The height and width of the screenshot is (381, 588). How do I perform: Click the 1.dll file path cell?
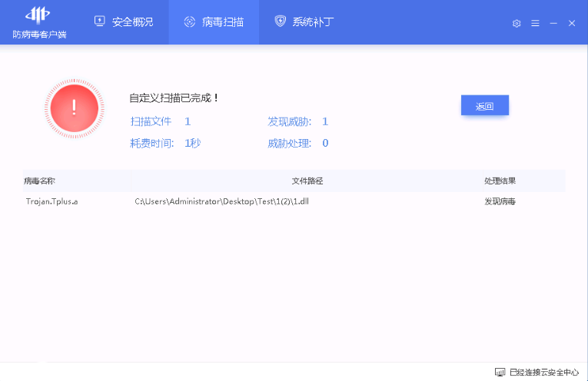click(x=221, y=201)
